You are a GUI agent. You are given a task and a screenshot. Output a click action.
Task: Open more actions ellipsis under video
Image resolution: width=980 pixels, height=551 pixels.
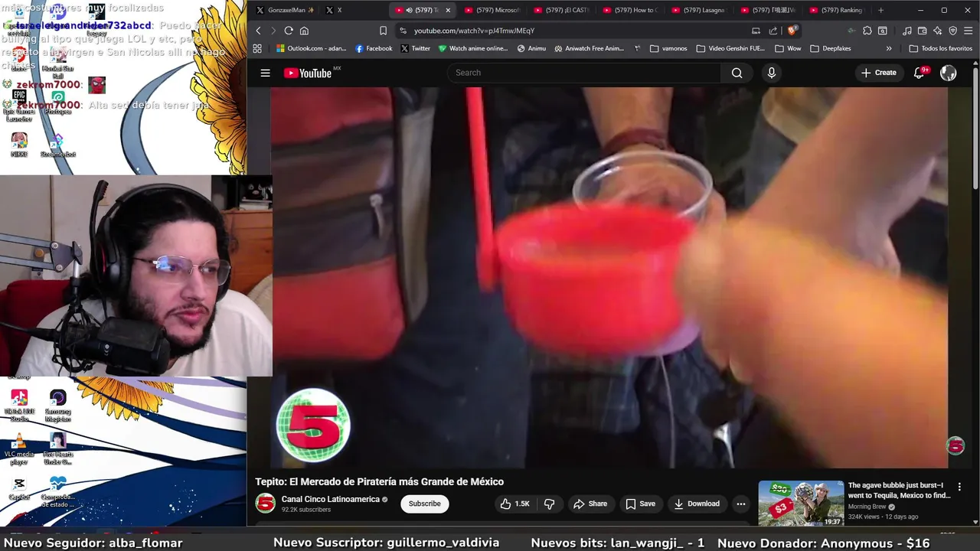coord(740,504)
